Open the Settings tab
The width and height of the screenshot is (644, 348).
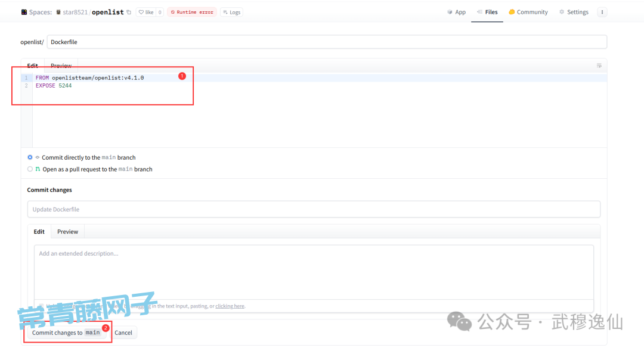573,12
